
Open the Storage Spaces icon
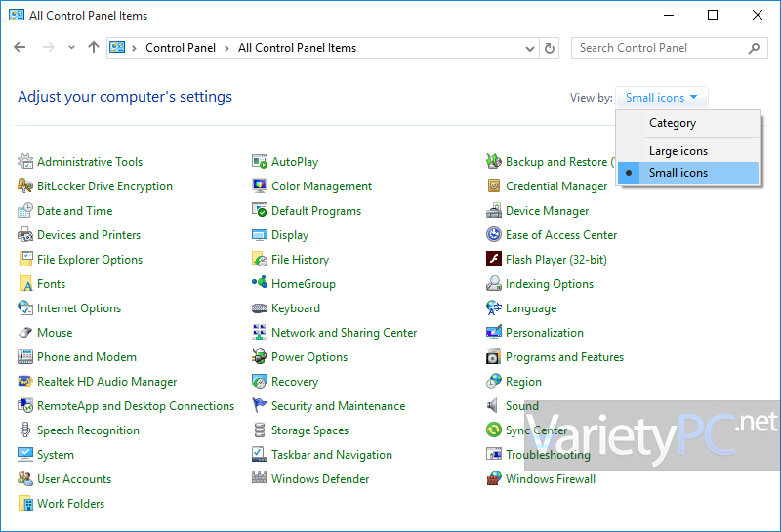[260, 430]
